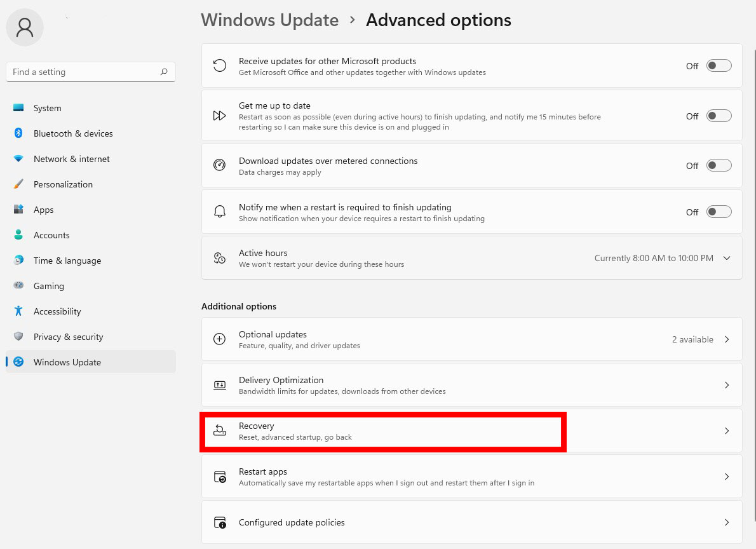
Task: Click the refresh icon beside Receive updates
Action: [219, 65]
